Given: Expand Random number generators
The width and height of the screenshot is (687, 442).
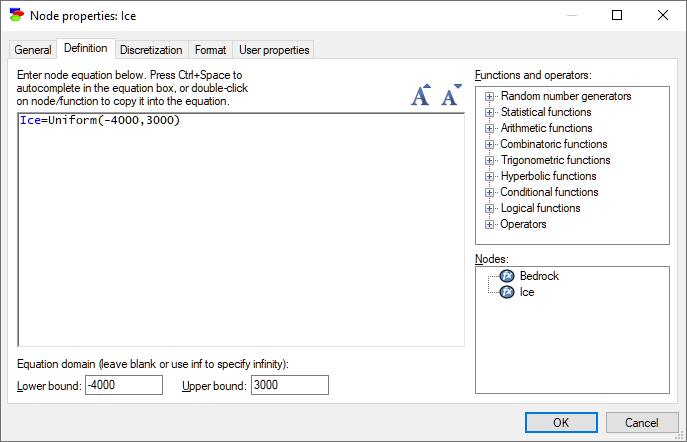Looking at the screenshot, I should (x=489, y=96).
